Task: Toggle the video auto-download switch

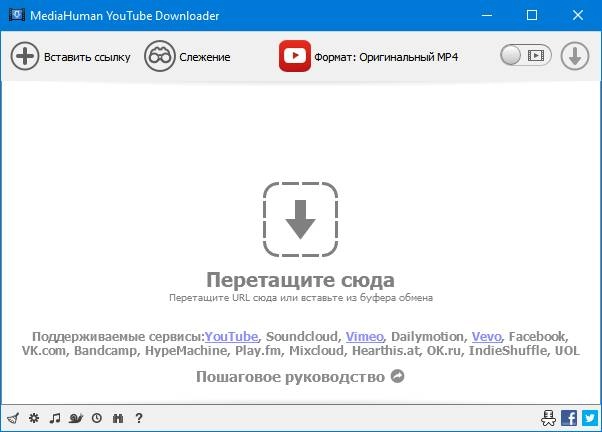Action: pyautogui.click(x=526, y=56)
